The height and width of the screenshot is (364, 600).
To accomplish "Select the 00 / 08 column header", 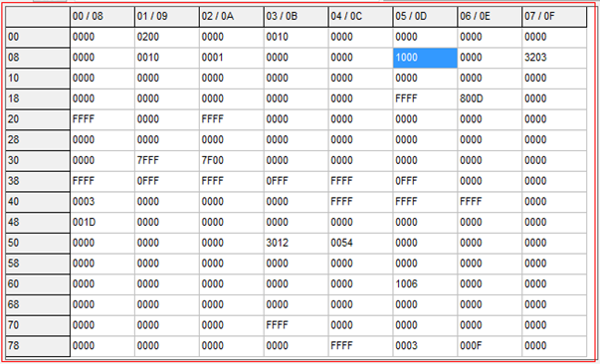I will (x=102, y=17).
